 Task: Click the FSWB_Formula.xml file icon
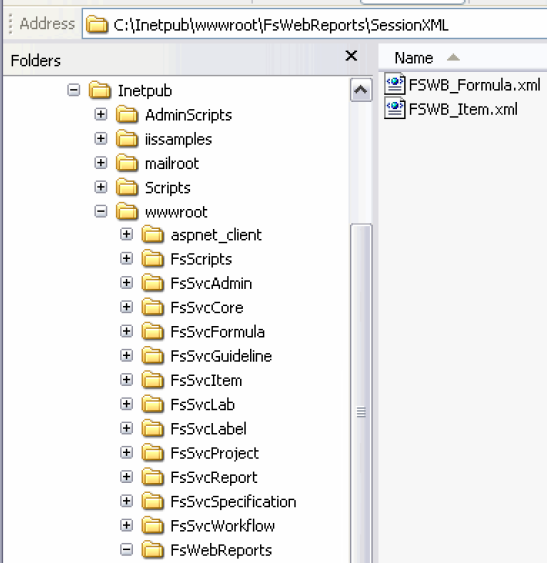coord(395,84)
